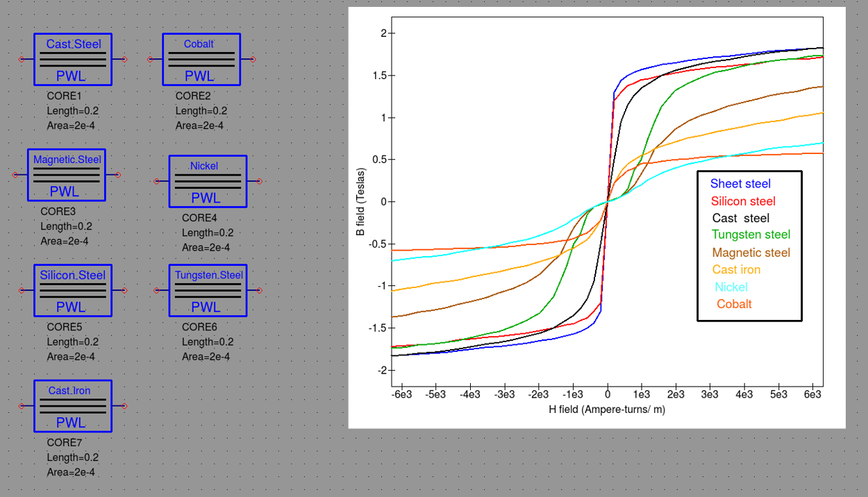Select the Cobalt PWL core component
Viewport: 868px width, 497px height.
(201, 59)
